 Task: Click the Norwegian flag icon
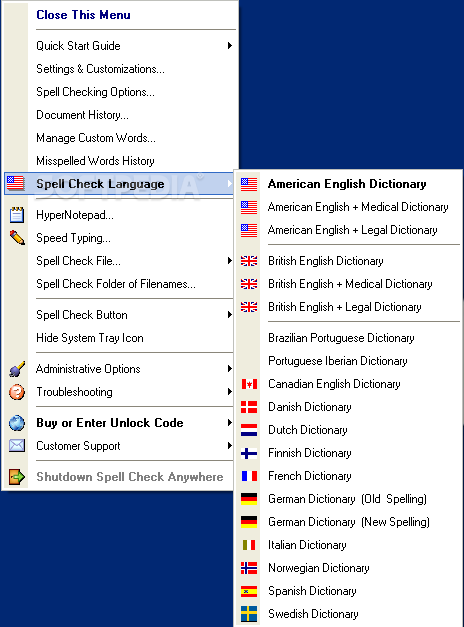249,568
